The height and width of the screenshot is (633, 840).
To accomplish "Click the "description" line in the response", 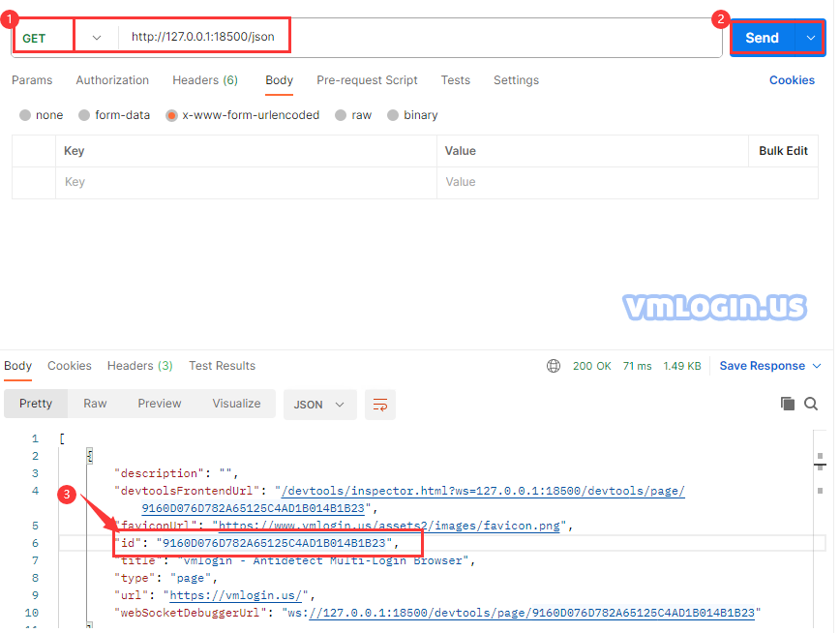I will [x=176, y=473].
